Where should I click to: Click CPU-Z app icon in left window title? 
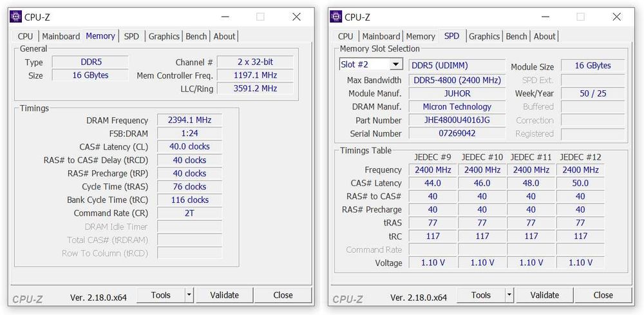[15, 17]
